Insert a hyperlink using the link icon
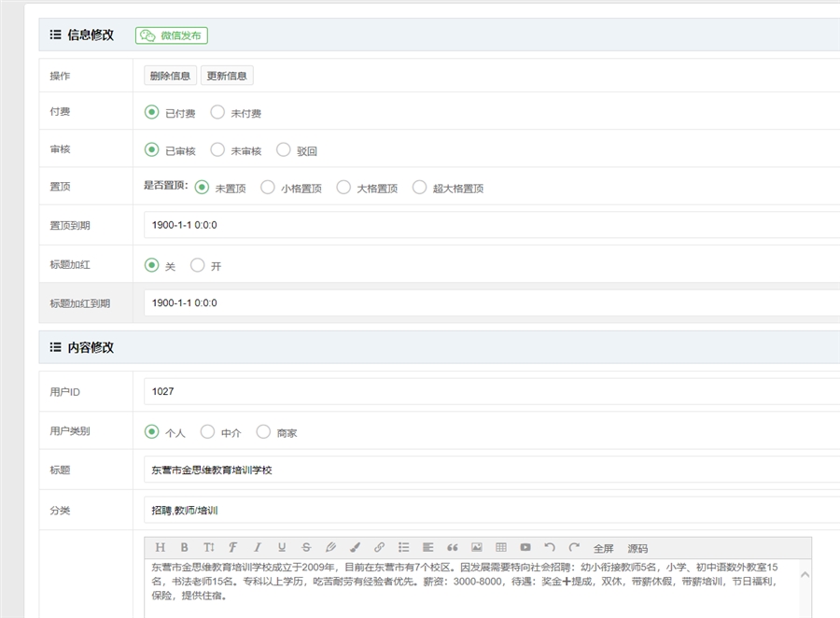840x618 pixels. coord(379,548)
